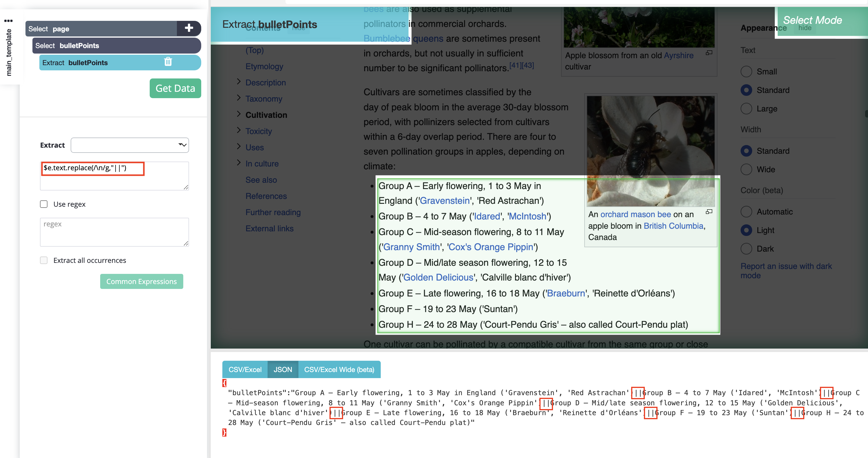Expand the In culture contents section
868x458 pixels.
(x=239, y=163)
